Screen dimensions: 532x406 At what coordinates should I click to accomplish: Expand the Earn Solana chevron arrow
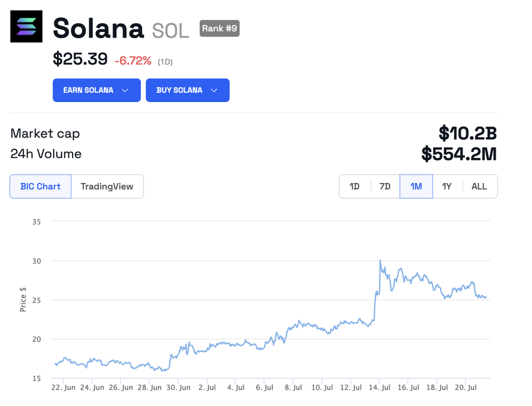(125, 90)
